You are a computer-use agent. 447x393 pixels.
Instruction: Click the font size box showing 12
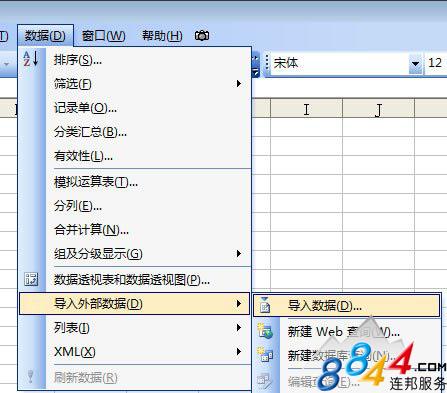pyautogui.click(x=435, y=63)
